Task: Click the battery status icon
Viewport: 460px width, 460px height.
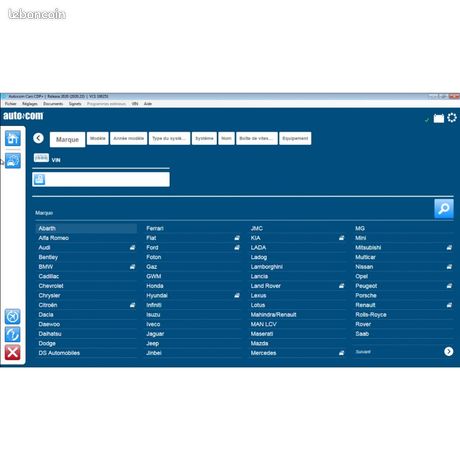Action: (439, 118)
